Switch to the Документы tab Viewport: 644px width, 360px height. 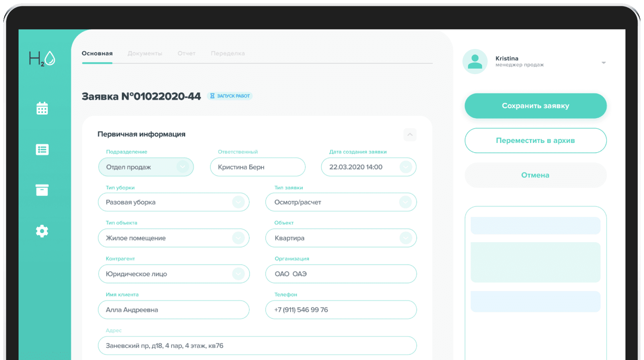145,53
